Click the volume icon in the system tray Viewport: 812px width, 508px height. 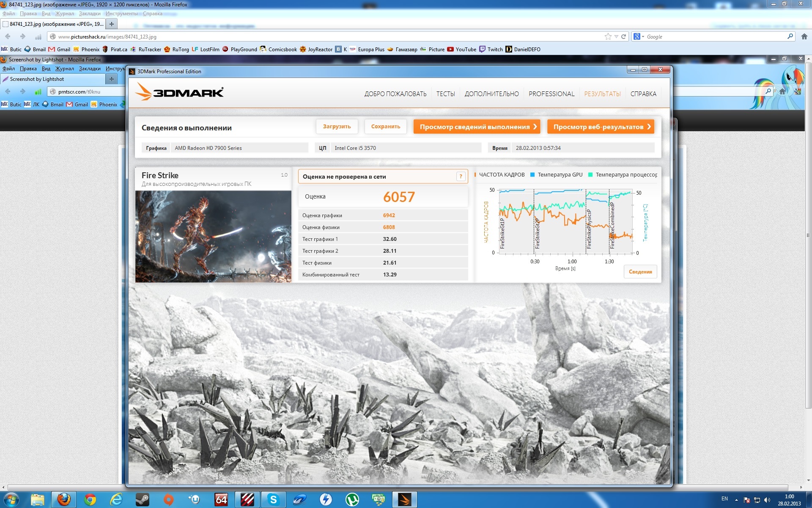(767, 500)
